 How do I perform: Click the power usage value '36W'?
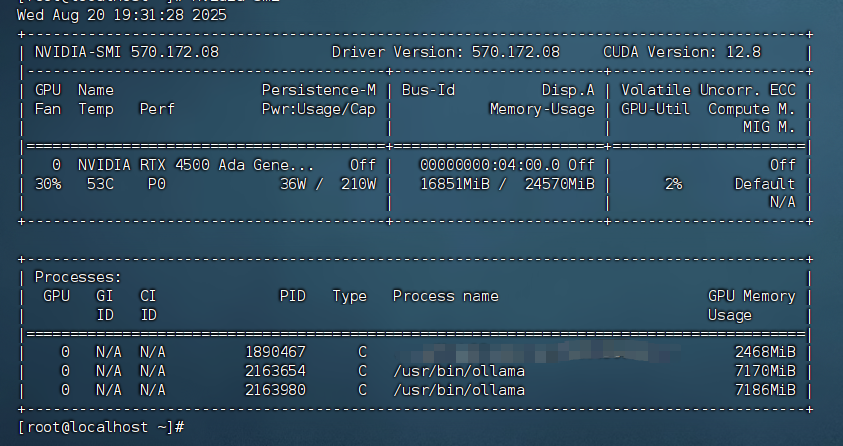(293, 184)
